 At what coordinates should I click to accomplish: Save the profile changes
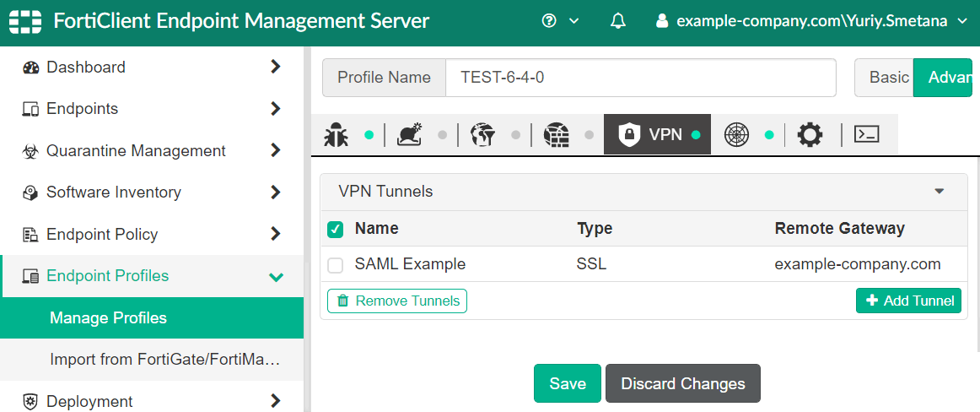pyautogui.click(x=567, y=383)
